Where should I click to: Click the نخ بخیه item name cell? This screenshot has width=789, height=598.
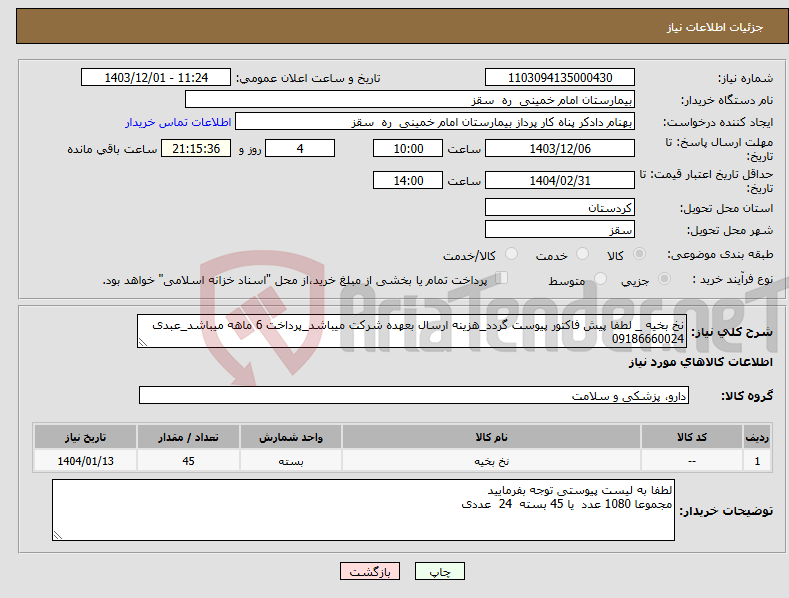(x=492, y=461)
